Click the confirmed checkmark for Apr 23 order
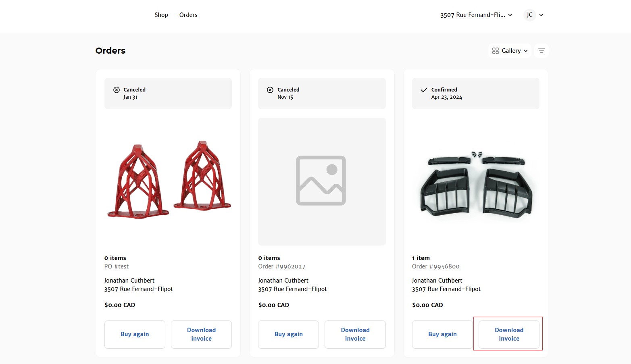 coord(424,90)
